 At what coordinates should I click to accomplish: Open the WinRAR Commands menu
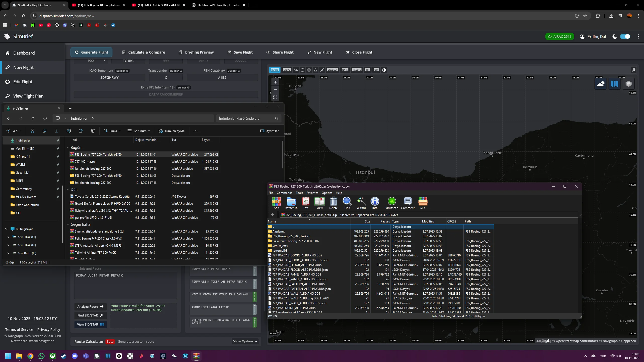pyautogui.click(x=284, y=193)
